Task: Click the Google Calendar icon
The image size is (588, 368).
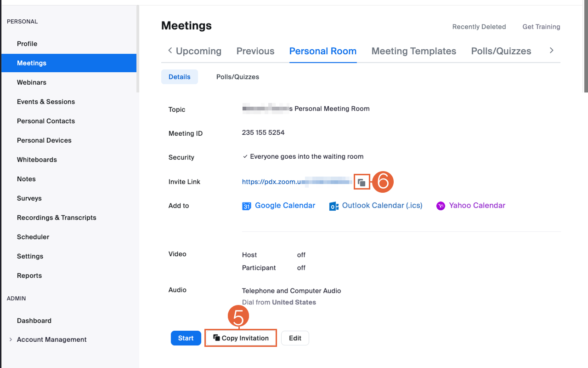Action: (246, 206)
